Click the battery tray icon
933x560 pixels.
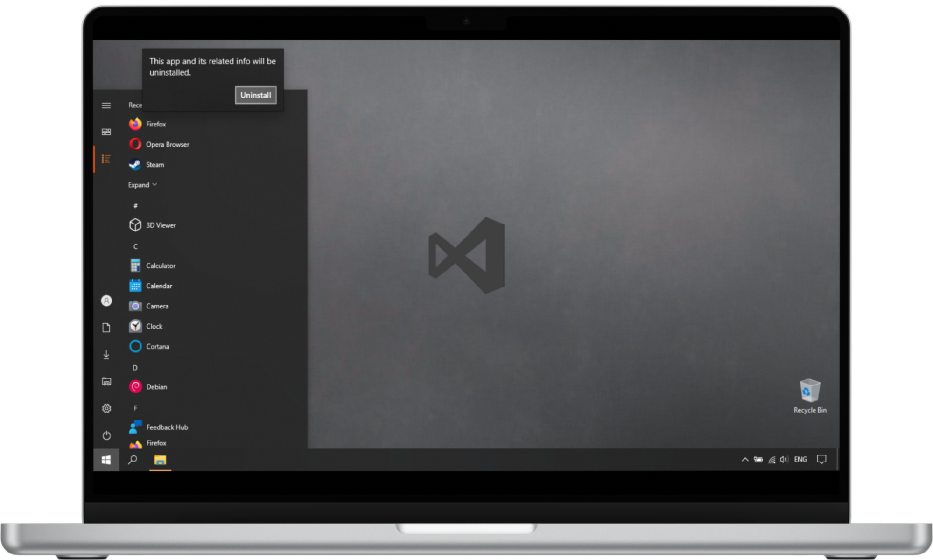(758, 460)
